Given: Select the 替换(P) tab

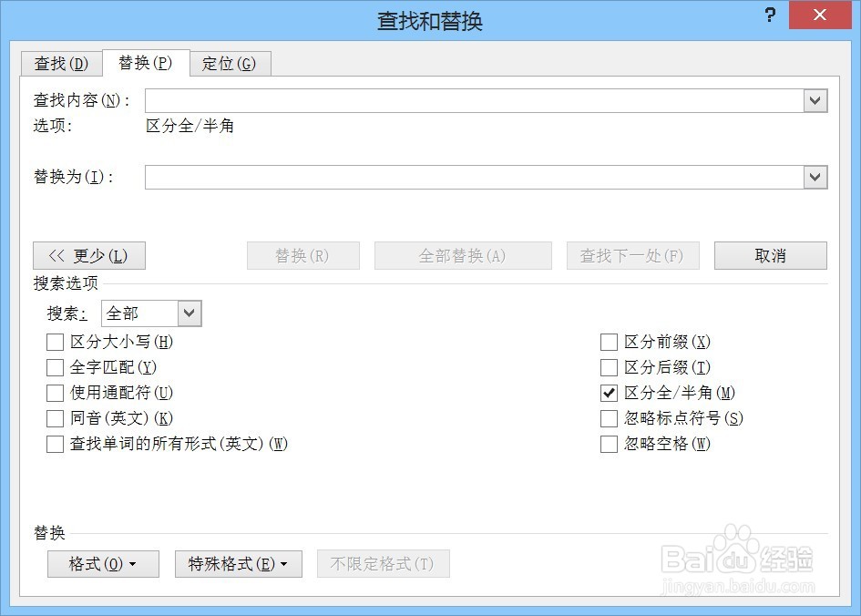Looking at the screenshot, I should 146,63.
